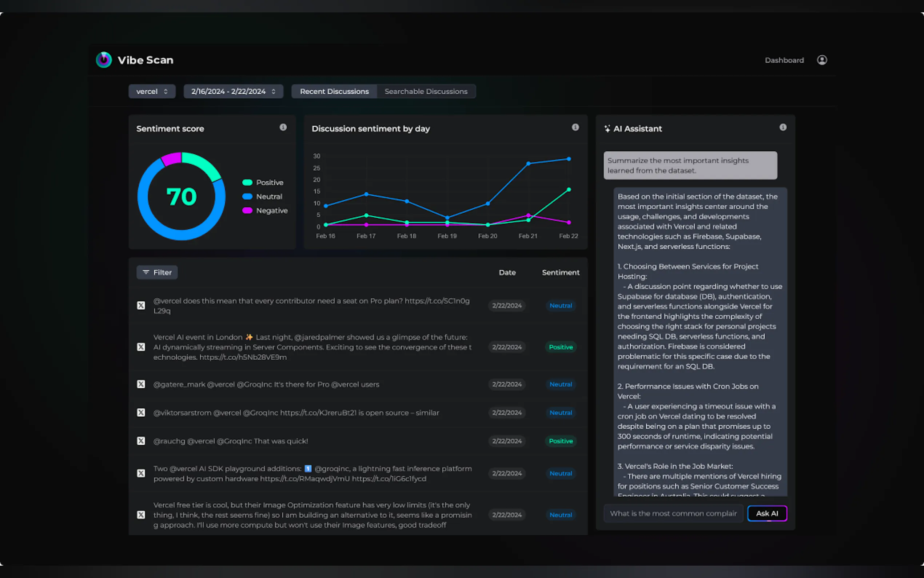Click Sentiment score info icon
This screenshot has height=578, width=924.
click(283, 127)
